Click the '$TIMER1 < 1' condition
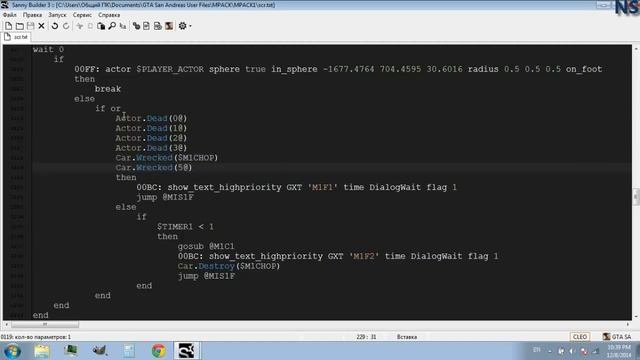This screenshot has height=360, width=640. click(185, 227)
